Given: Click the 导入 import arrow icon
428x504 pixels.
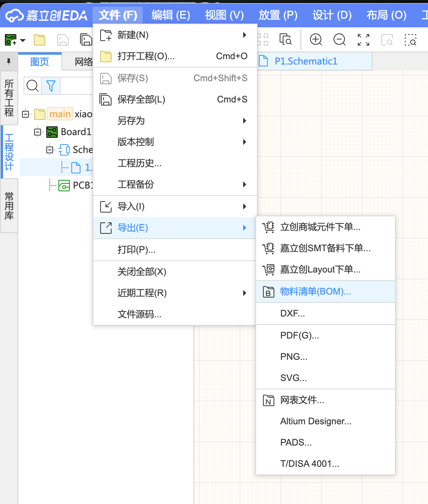Looking at the screenshot, I should [106, 206].
